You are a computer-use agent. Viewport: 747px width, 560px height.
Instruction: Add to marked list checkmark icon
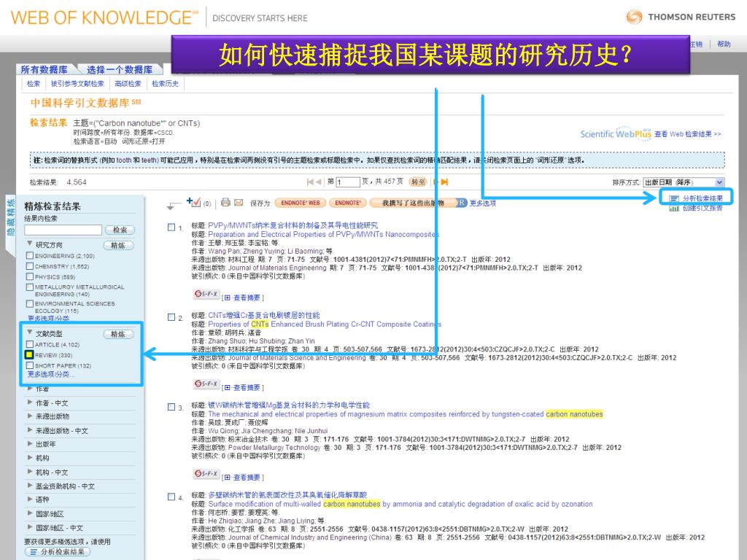pyautogui.click(x=193, y=202)
